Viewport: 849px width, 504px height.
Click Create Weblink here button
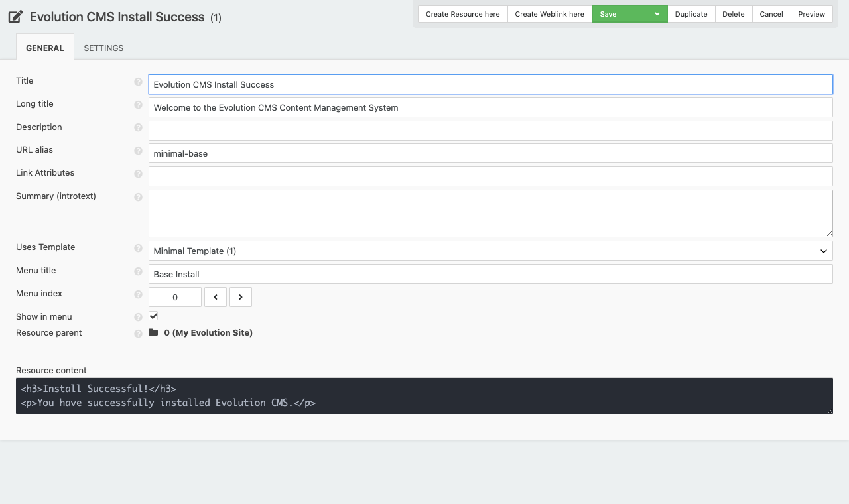(550, 14)
